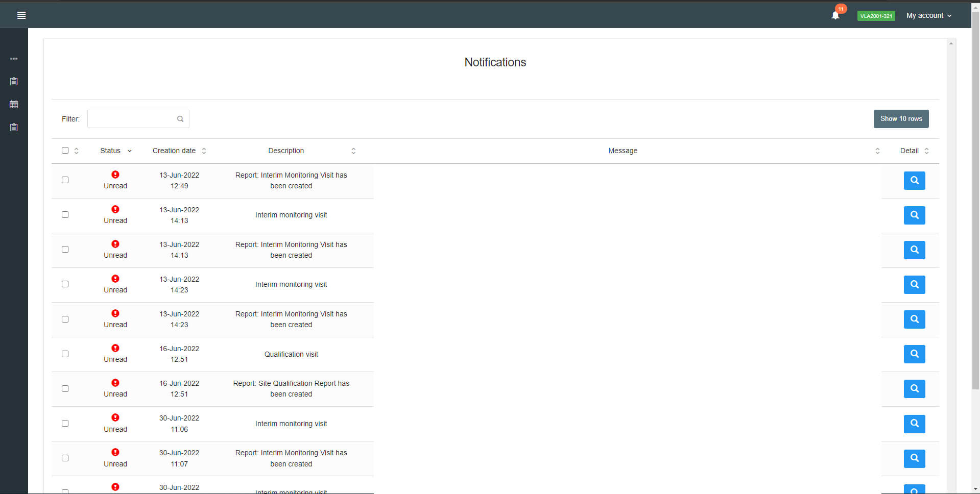The width and height of the screenshot is (980, 494).
Task: Tick checkbox for 14:23 Report created row
Action: (65, 319)
